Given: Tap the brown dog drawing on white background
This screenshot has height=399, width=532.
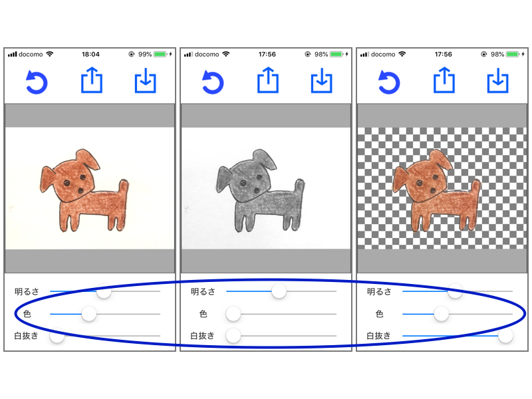Looking at the screenshot, I should coord(84,190).
